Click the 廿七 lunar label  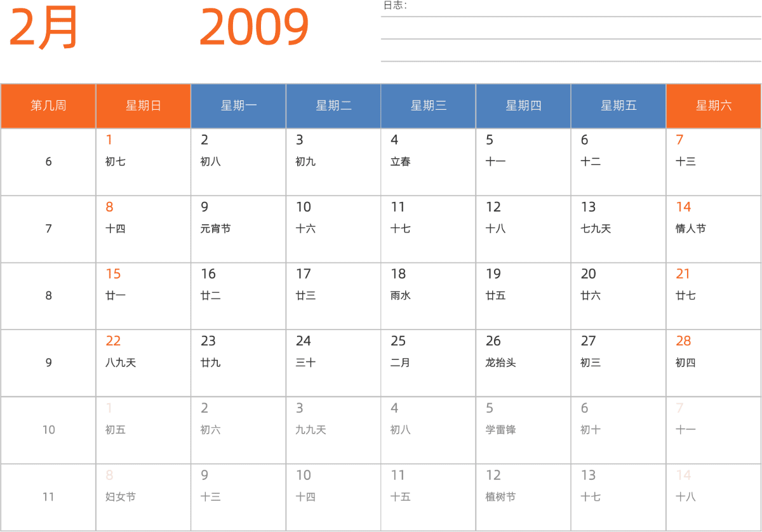[x=686, y=296]
